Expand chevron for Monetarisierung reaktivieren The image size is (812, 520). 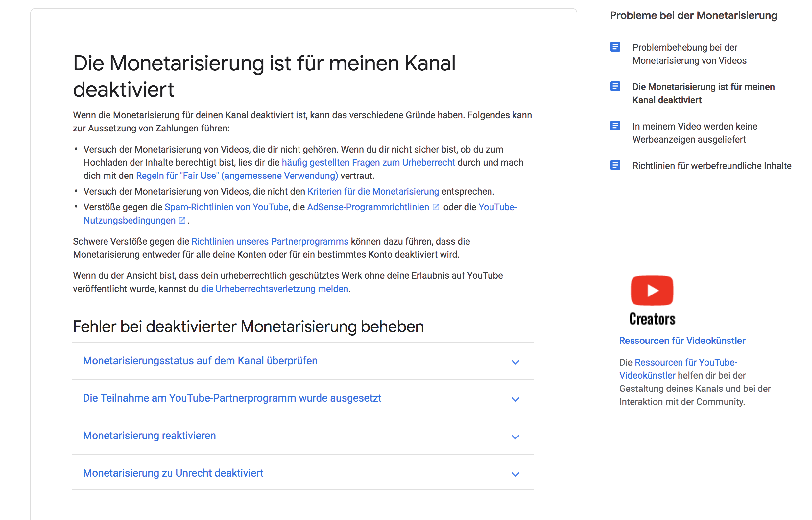coord(515,437)
